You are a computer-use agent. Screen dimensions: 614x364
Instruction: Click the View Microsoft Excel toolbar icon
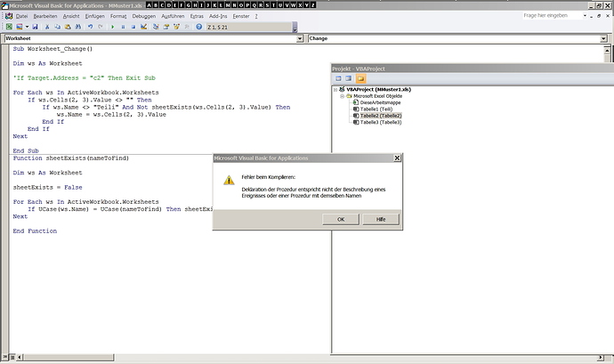9,27
